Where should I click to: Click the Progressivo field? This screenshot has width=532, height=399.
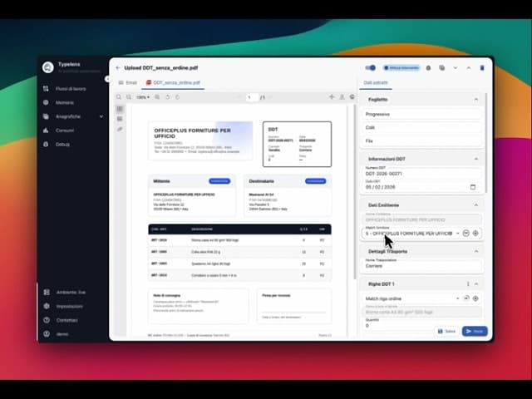421,114
